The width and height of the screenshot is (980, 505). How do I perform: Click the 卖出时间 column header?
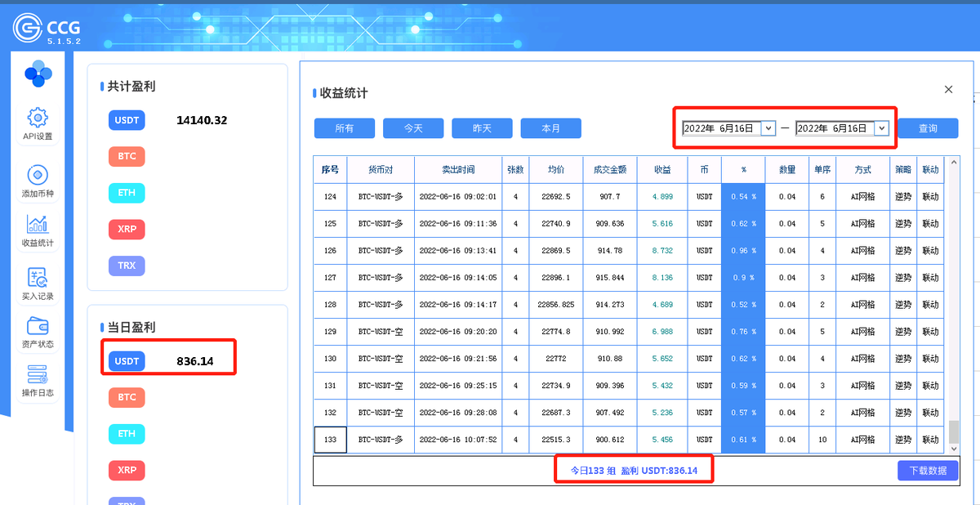(x=457, y=170)
